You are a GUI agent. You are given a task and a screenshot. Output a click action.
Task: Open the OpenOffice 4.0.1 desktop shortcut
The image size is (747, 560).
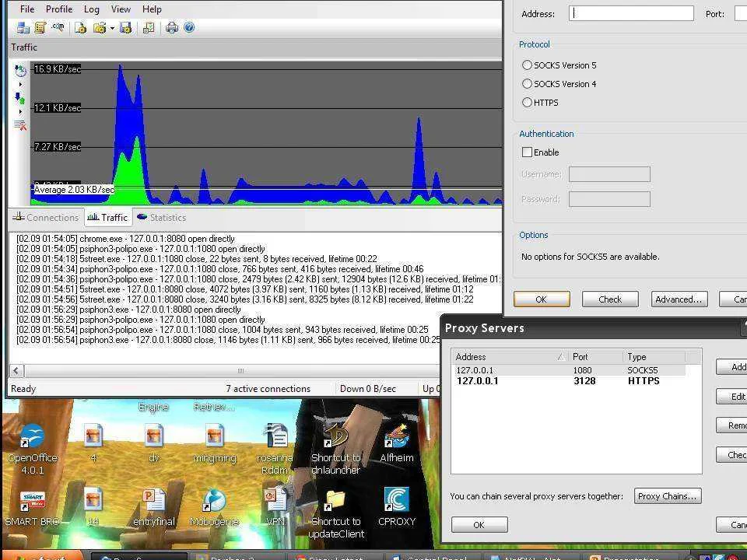coord(32,436)
